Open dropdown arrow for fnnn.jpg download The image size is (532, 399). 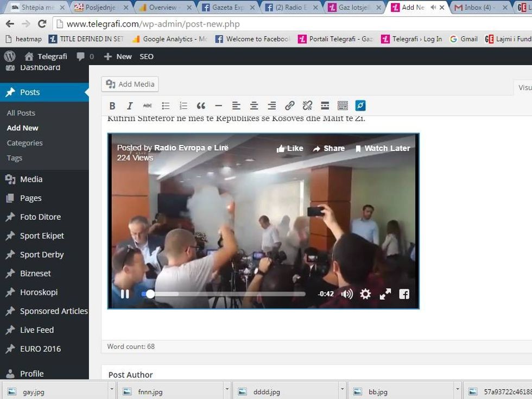(227, 390)
